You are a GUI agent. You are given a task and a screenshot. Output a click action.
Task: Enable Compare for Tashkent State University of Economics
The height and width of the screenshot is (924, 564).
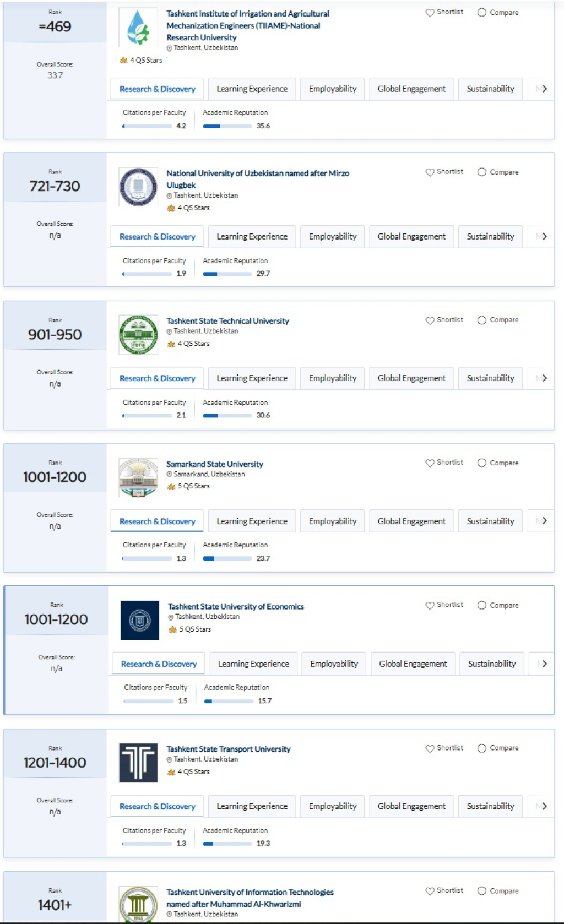click(482, 605)
